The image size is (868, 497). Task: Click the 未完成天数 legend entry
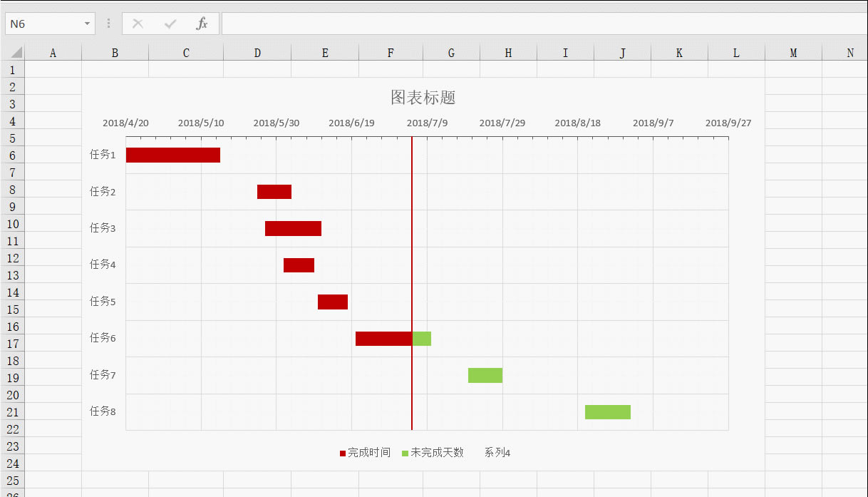(x=433, y=453)
